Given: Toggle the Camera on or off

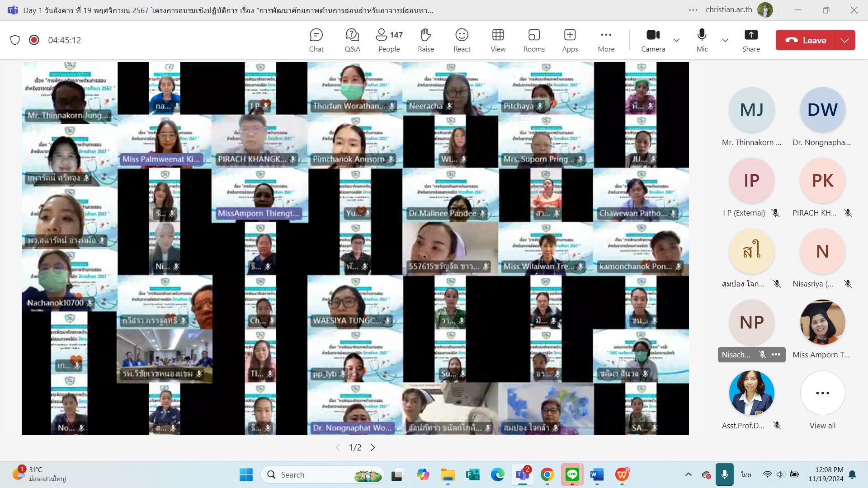Looking at the screenshot, I should [653, 40].
